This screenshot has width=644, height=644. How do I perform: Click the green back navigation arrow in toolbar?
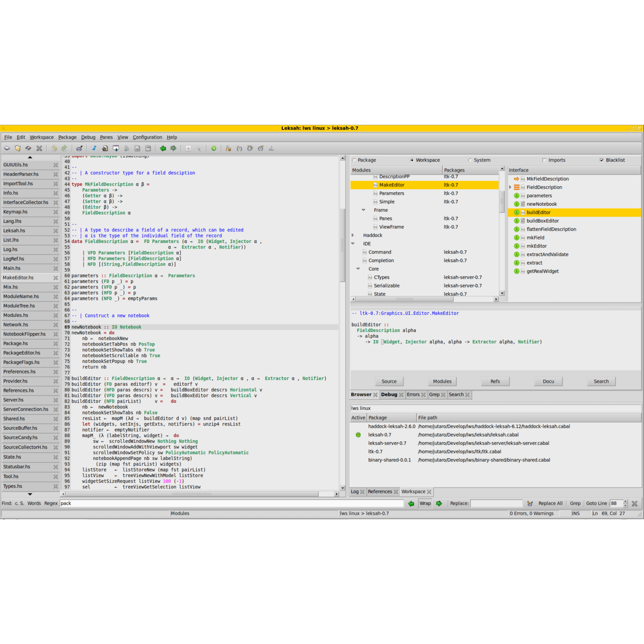point(163,148)
